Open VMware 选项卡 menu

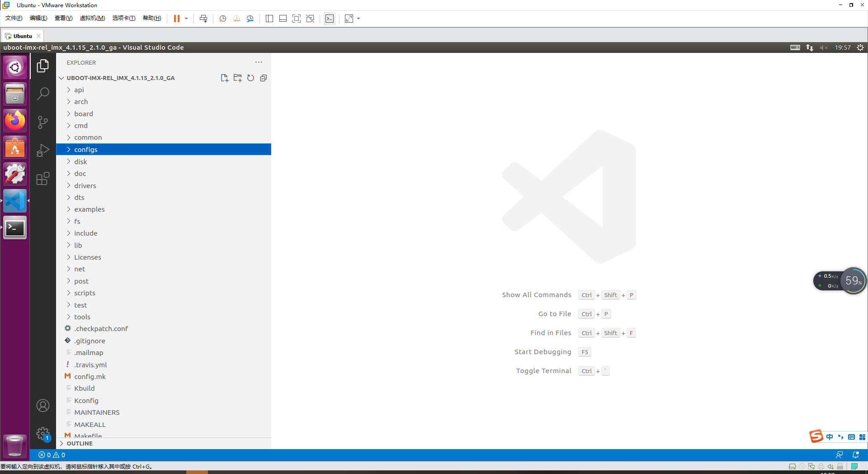123,18
